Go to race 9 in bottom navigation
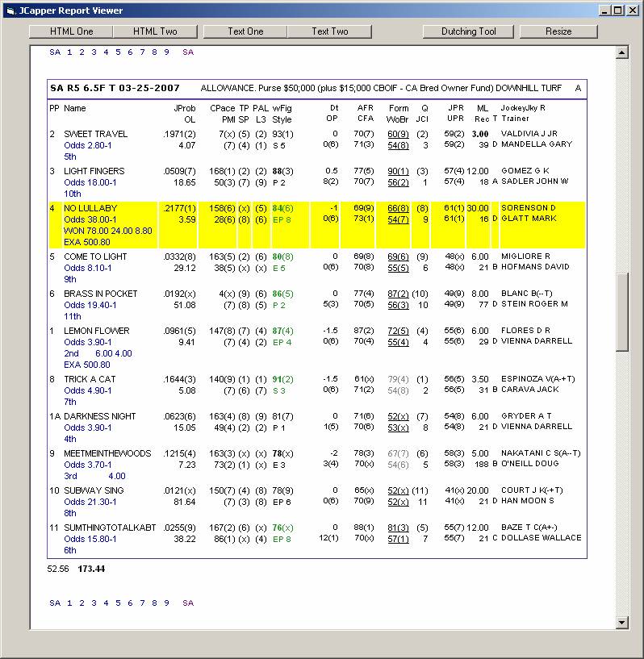This screenshot has width=644, height=659. [x=166, y=603]
